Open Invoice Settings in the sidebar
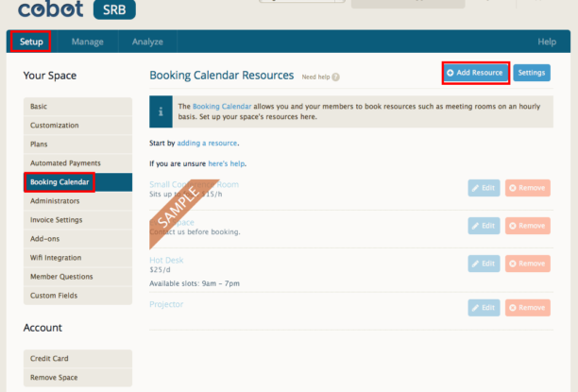The width and height of the screenshot is (578, 392). [77, 220]
